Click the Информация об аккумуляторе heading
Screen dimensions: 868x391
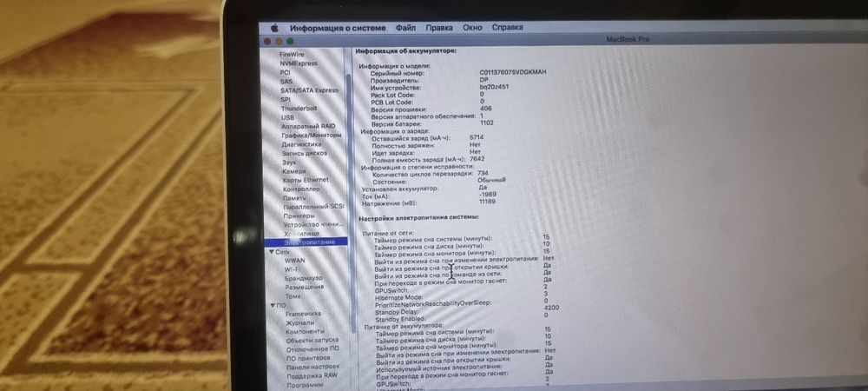pos(405,51)
